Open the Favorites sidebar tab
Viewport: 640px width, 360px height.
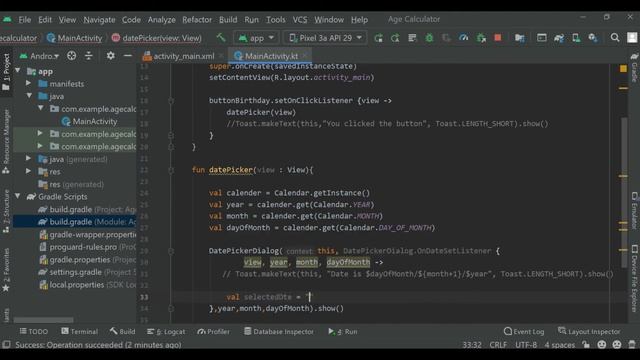[x=6, y=269]
